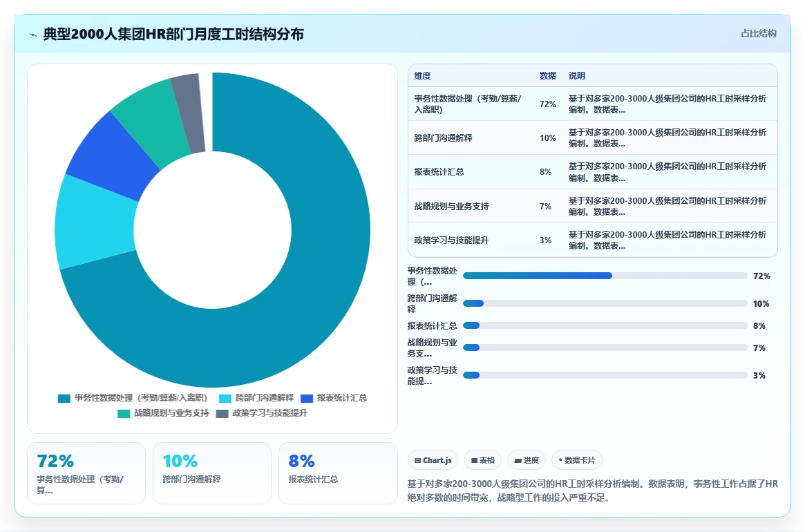Click the 7% table cell
Viewport: 805px width, 532px height.
(x=545, y=206)
